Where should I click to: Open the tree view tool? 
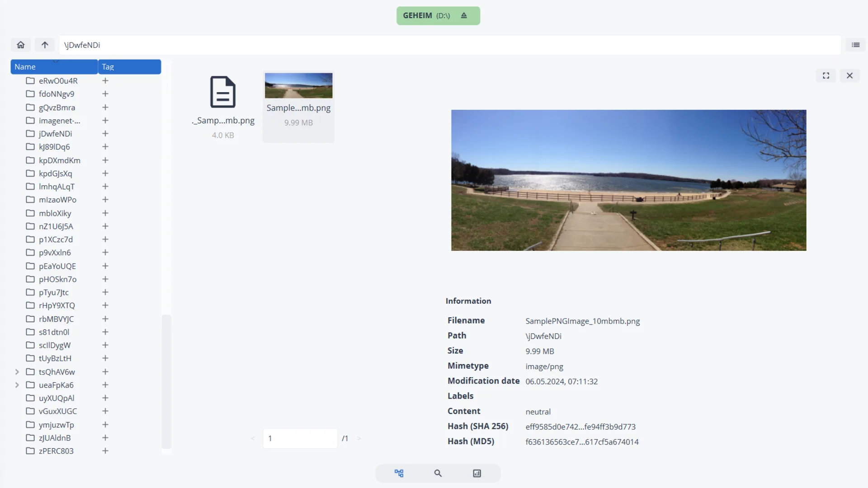[x=399, y=473]
